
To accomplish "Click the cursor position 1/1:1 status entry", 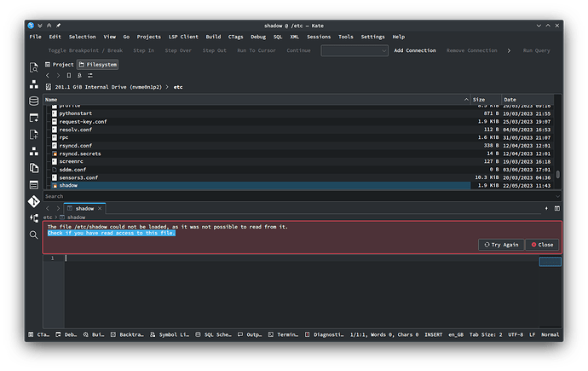I will [x=384, y=334].
